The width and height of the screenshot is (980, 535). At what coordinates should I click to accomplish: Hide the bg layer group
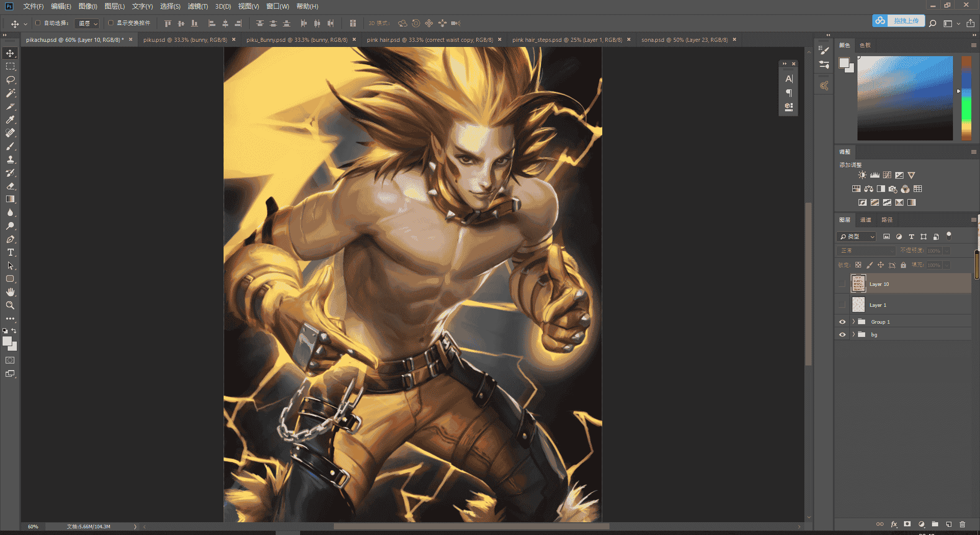pos(842,335)
